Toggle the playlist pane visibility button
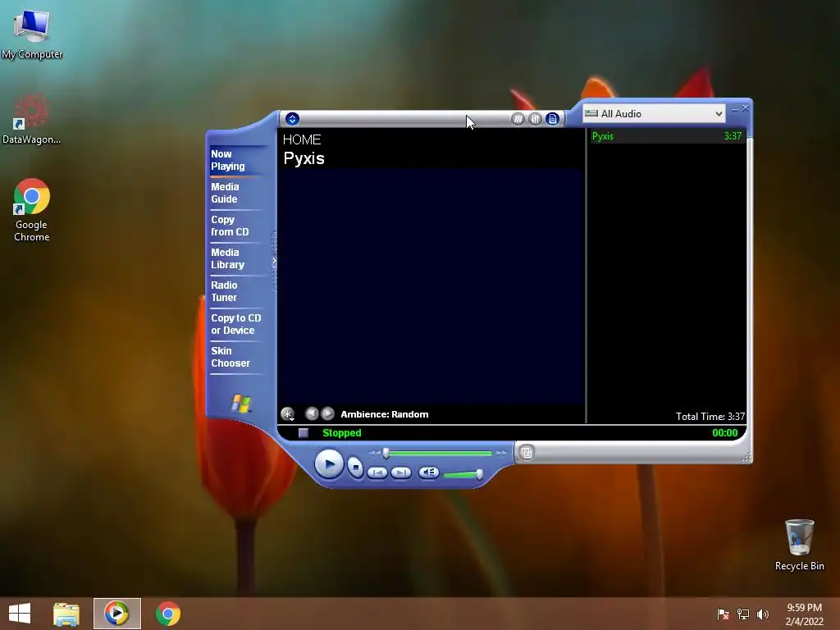Viewport: 840px width, 630px height. pos(553,119)
